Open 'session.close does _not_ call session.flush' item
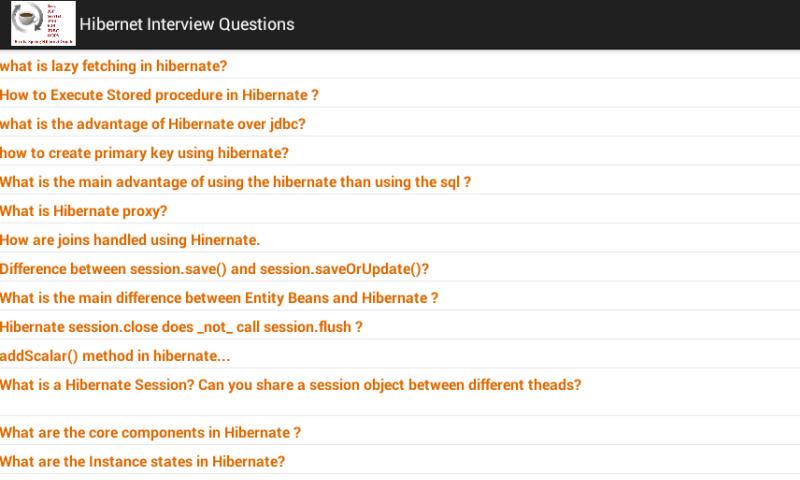 [181, 327]
